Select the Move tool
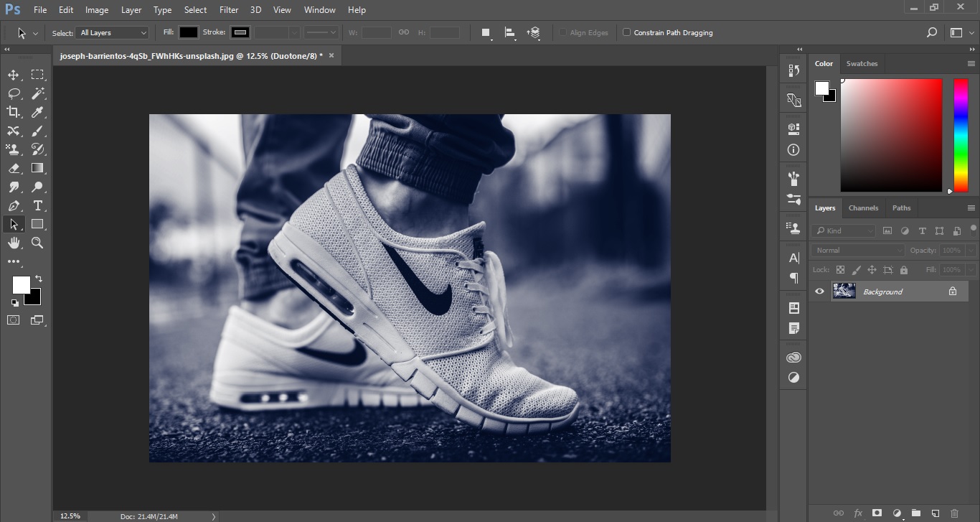980x522 pixels. click(14, 75)
